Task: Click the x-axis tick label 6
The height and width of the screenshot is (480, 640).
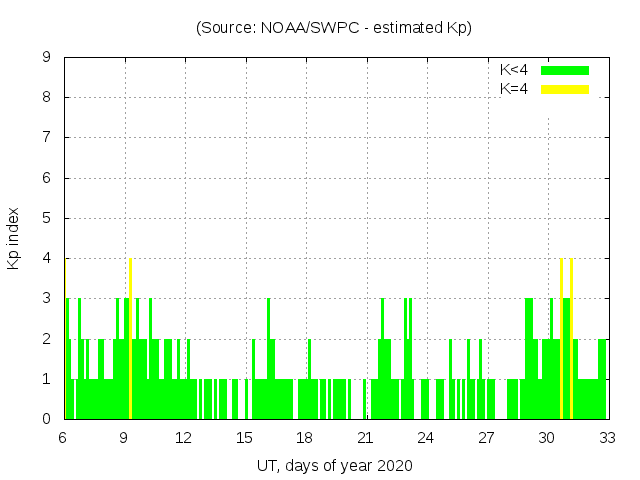Action: coord(63,438)
